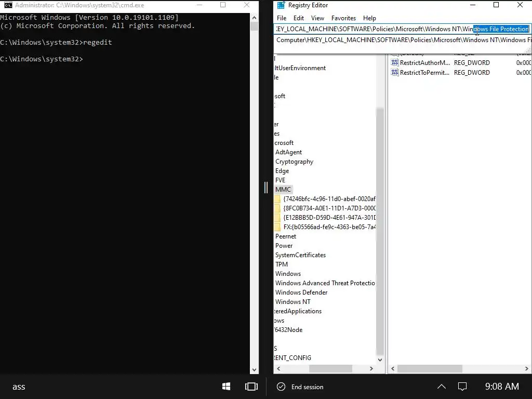The width and height of the screenshot is (532, 399).
Task: Pick the suggested path under the address bar
Action: (x=403, y=40)
